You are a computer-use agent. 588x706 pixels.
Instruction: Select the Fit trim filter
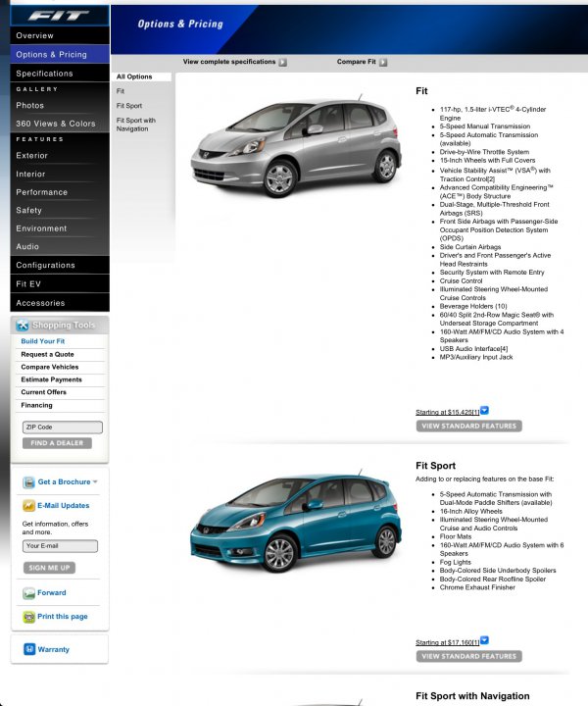(121, 91)
